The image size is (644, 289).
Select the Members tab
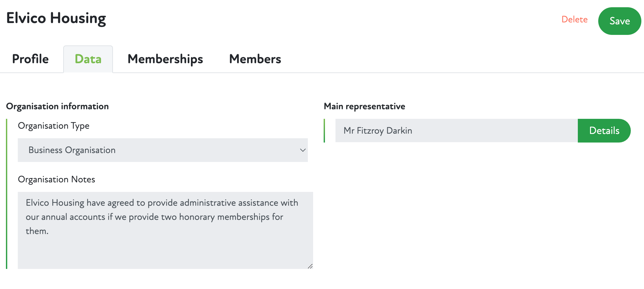tap(255, 59)
